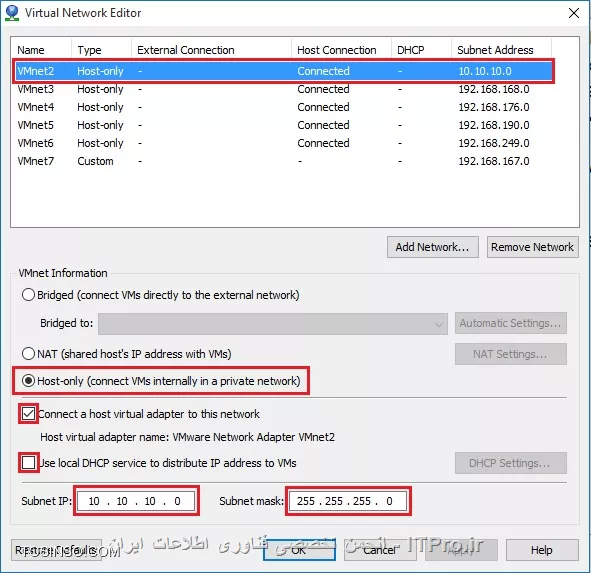Click the DHCP column header
The image size is (591, 573).
click(x=421, y=50)
